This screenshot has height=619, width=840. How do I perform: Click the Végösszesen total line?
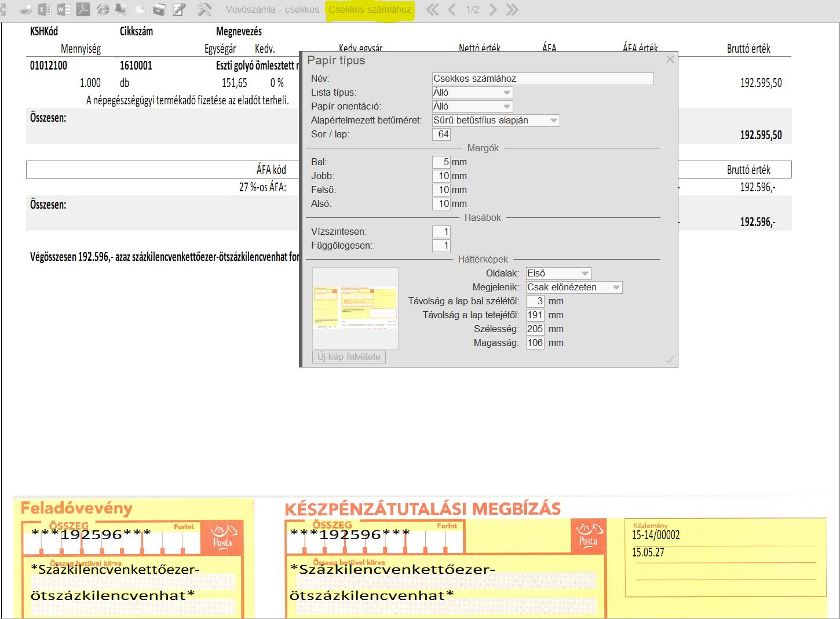pos(165,257)
